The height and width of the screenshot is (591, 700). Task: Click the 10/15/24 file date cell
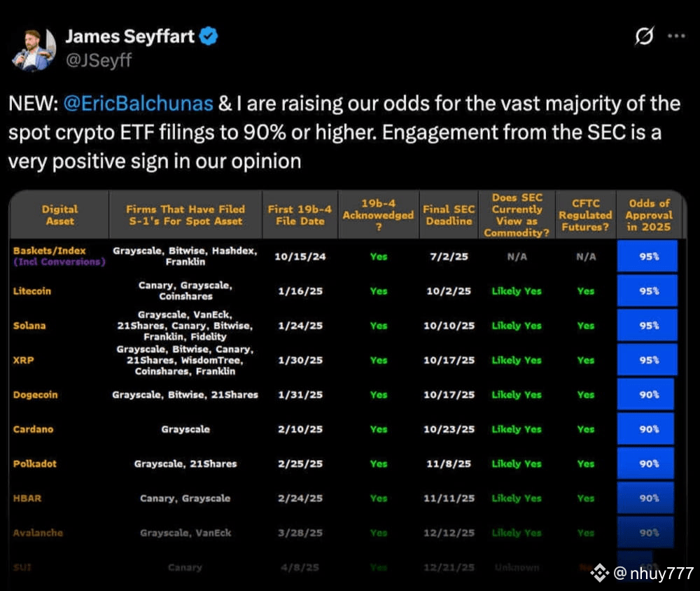(300, 256)
